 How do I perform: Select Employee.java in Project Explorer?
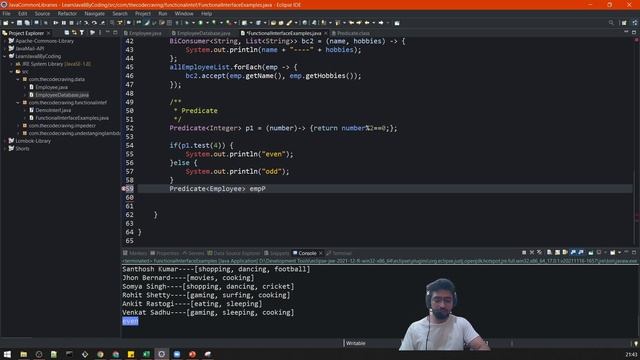point(51,87)
